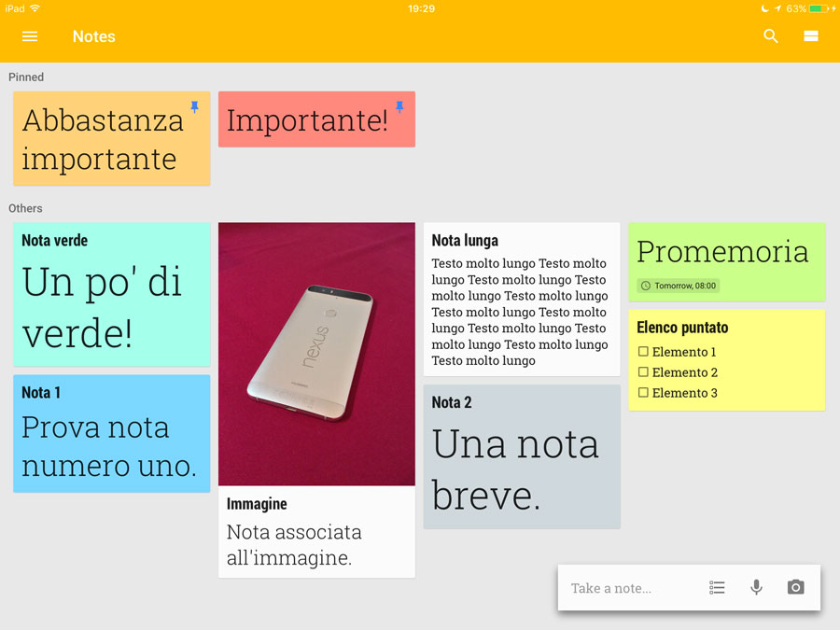Tap the location arrow status icon
The width and height of the screenshot is (840, 630).
point(777,8)
